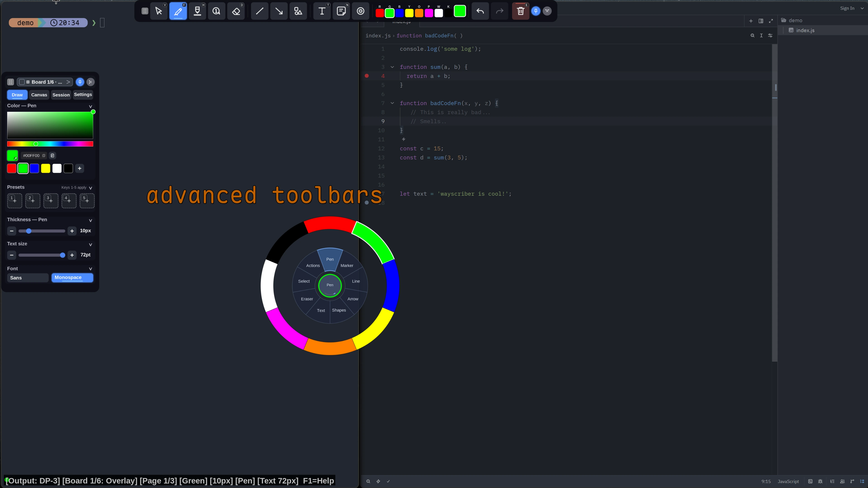Toggle the checkbox beside Board 1/6
The image size is (868, 488).
click(x=22, y=82)
